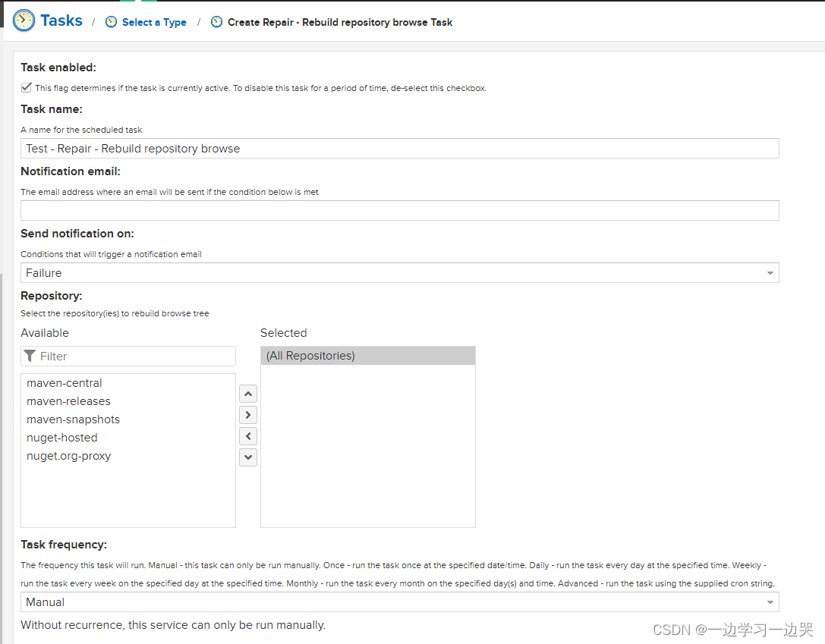Click the add-to-selected right arrow button
Screen dimensions: 825x644
pos(248,415)
